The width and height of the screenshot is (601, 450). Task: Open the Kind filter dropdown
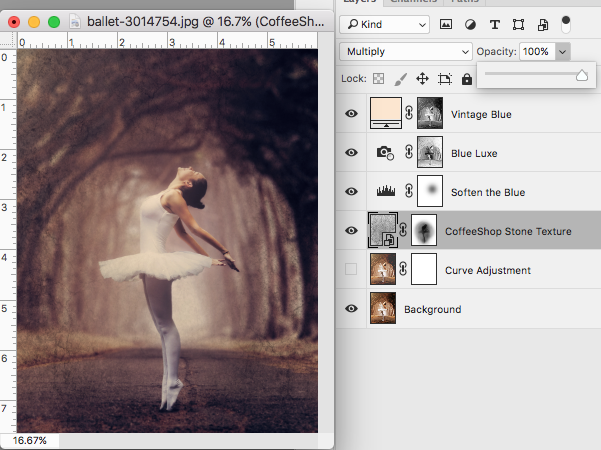(x=384, y=25)
